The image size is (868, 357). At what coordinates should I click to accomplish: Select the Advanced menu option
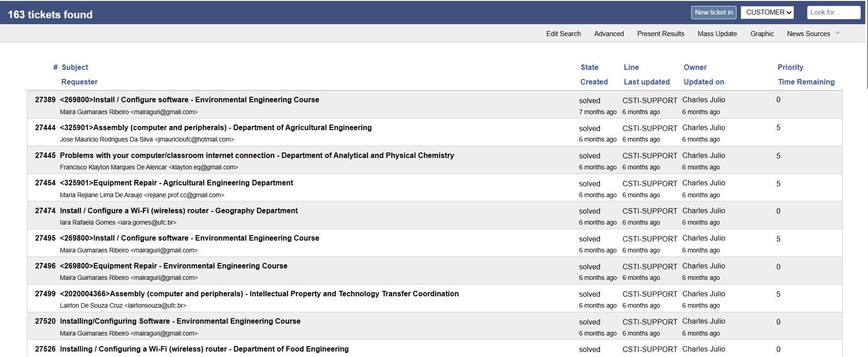coord(609,34)
